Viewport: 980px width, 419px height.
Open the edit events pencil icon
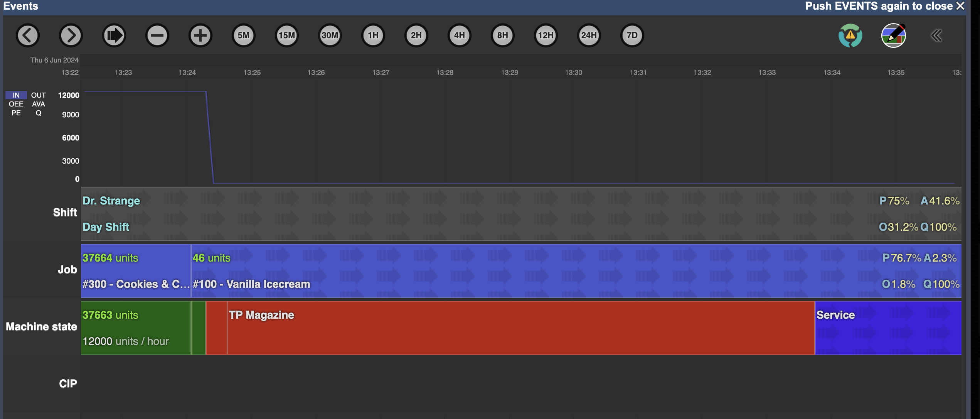[894, 35]
